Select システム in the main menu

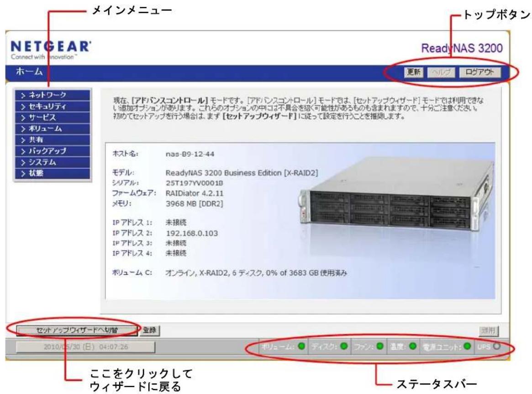pyautogui.click(x=53, y=162)
